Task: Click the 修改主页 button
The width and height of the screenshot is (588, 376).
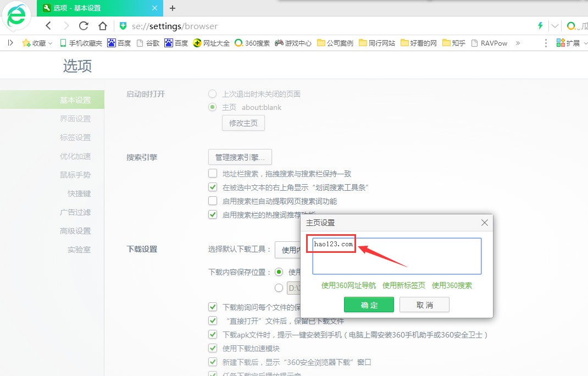Action: [x=243, y=123]
